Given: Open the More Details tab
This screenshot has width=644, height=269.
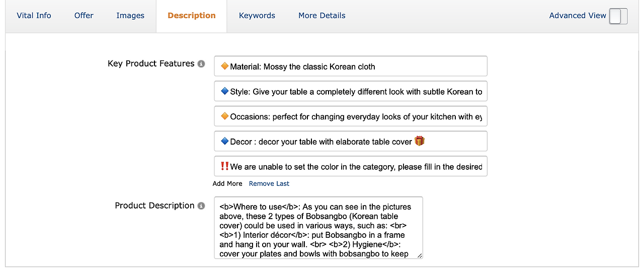Looking at the screenshot, I should click(x=322, y=16).
